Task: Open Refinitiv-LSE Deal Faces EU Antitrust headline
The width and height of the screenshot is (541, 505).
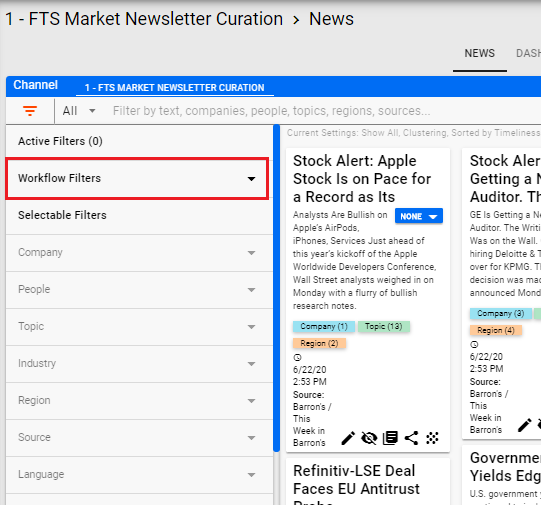Action: tap(356, 484)
